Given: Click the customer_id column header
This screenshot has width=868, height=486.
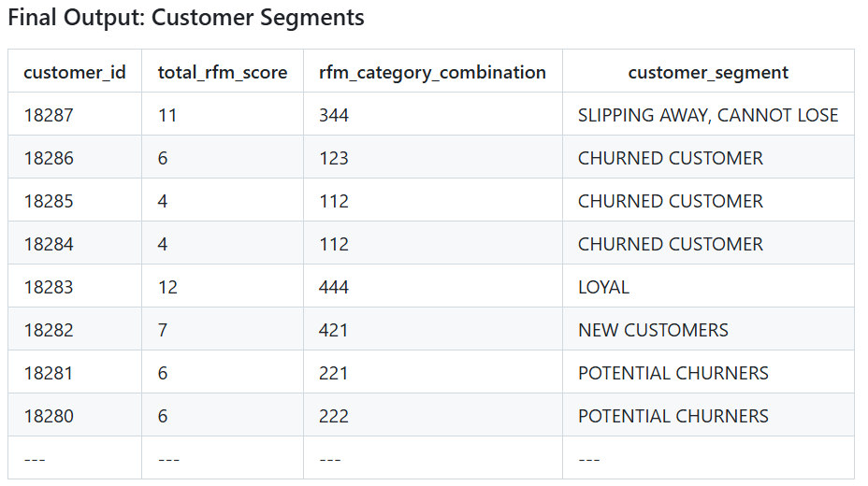Looking at the screenshot, I should (x=75, y=72).
